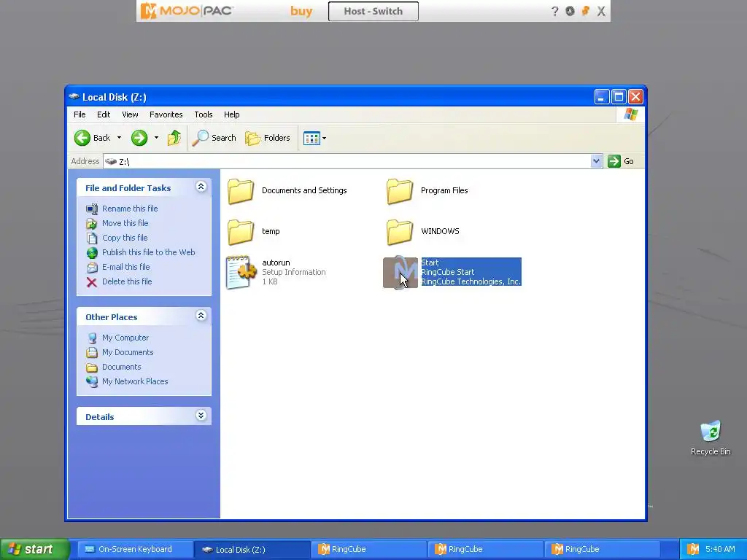
Task: Collapse the Other Places panel
Action: [x=201, y=316]
